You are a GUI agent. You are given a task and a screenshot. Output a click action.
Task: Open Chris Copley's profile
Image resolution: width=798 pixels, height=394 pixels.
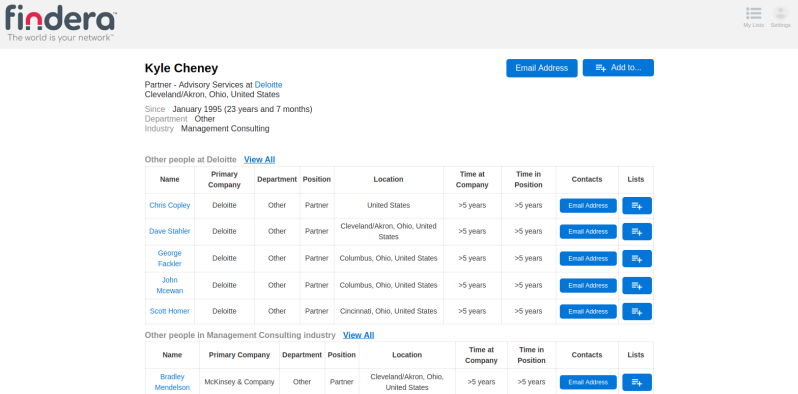(169, 205)
